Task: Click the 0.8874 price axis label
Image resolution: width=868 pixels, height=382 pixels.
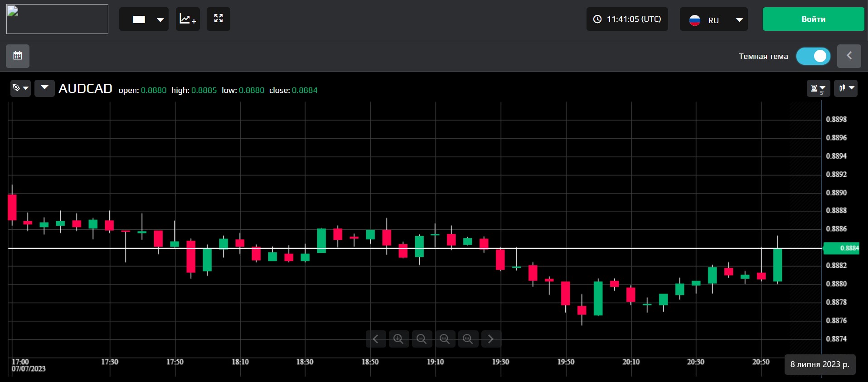Action: pyautogui.click(x=836, y=338)
